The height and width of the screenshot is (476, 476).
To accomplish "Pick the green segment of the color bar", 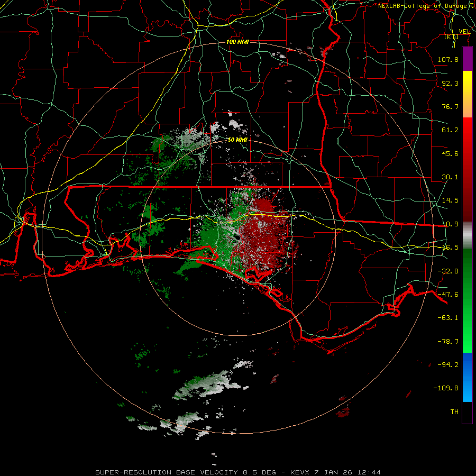I will tap(467, 300).
